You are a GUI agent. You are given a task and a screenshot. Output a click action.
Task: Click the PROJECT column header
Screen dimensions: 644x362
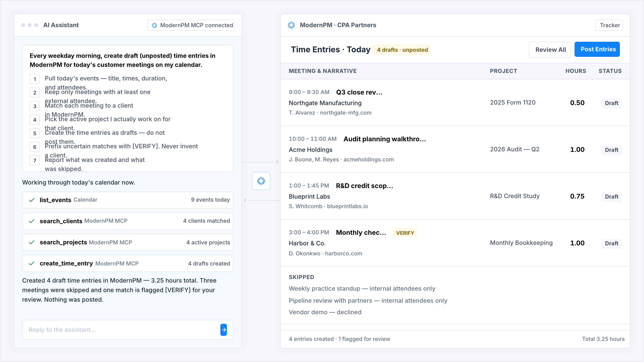[504, 71]
